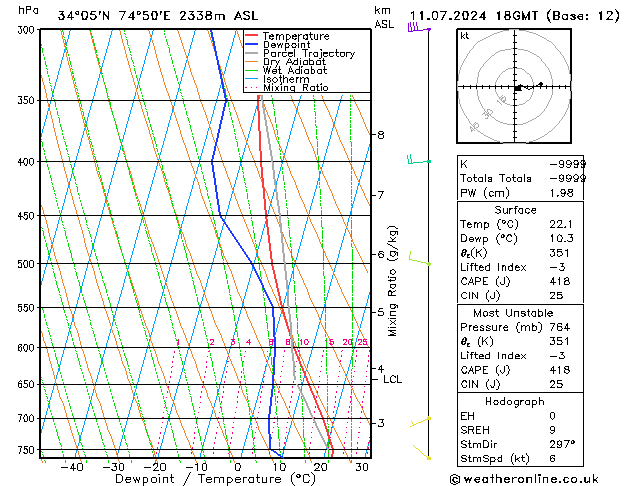Click the 'Dry Adiabat' legend label

pyautogui.click(x=294, y=62)
